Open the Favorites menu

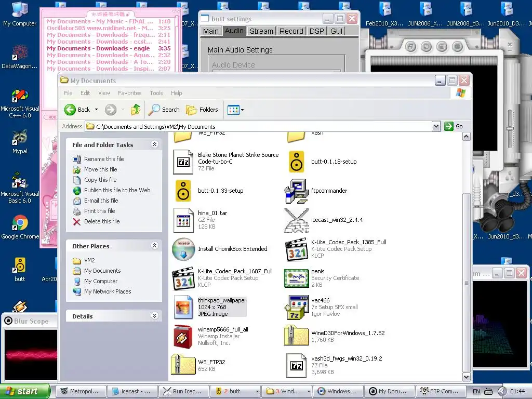coord(129,93)
